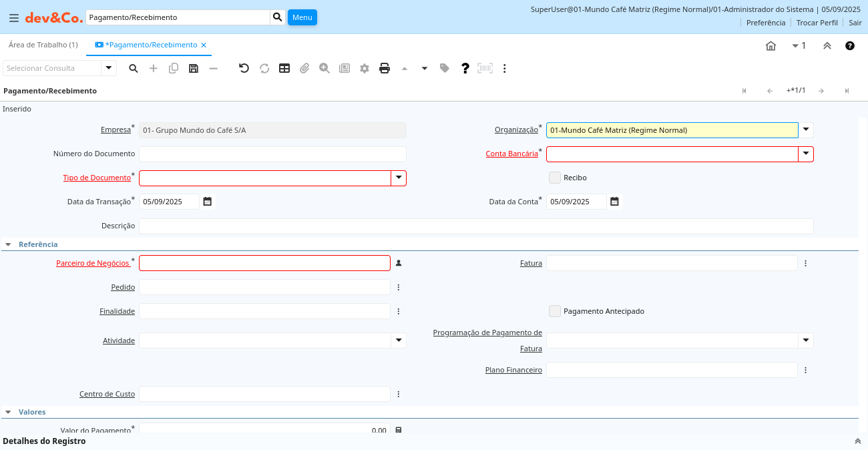Image resolution: width=868 pixels, height=450 pixels.
Task: Collapse the Referência section
Action: [8, 244]
